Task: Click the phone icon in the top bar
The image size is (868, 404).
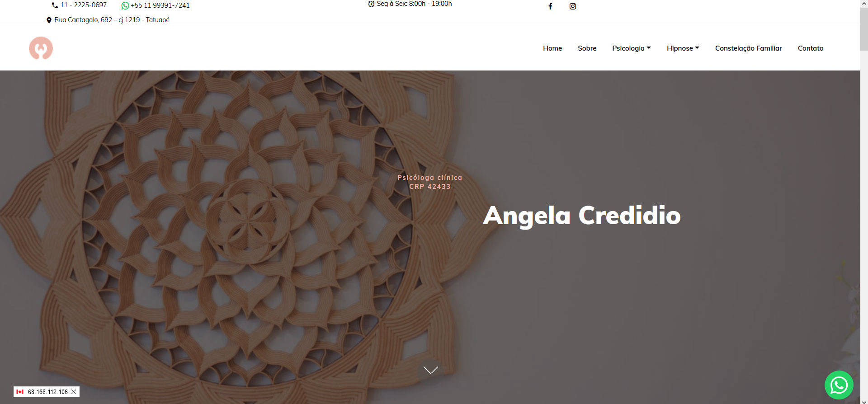Action: click(55, 5)
